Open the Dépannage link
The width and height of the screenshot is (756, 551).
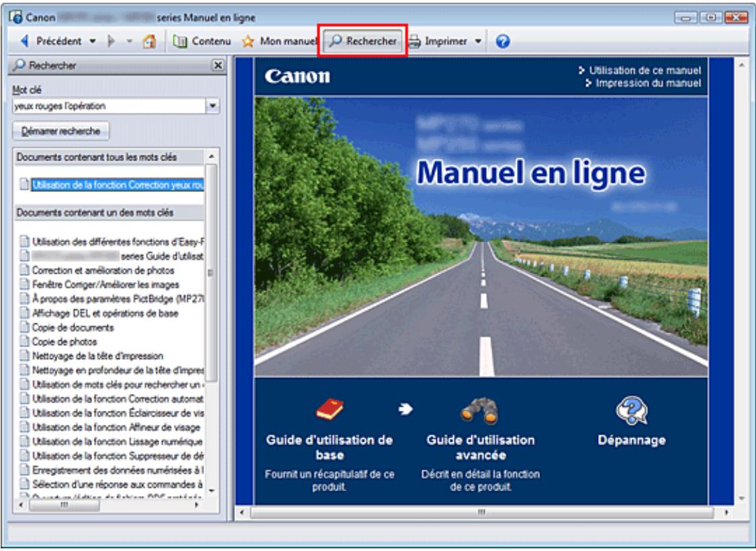(632, 440)
